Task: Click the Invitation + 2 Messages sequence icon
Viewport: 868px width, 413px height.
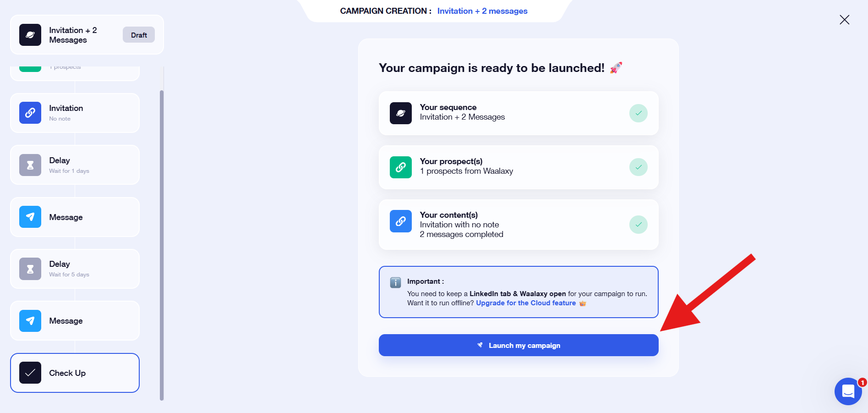Action: click(x=30, y=34)
